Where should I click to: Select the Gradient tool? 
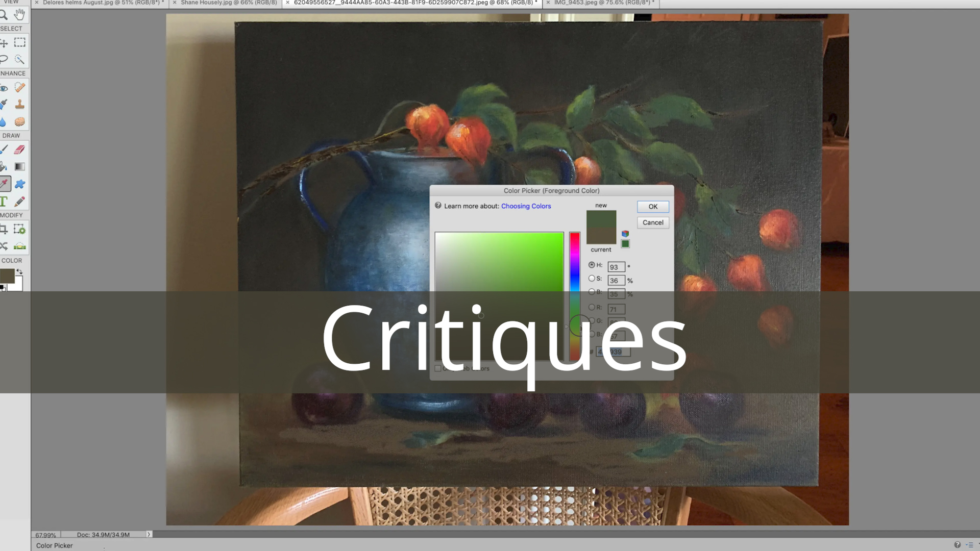pos(19,167)
